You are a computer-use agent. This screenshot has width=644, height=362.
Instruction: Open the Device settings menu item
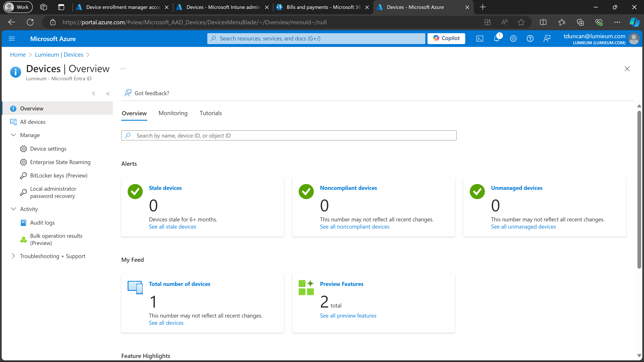pos(48,149)
